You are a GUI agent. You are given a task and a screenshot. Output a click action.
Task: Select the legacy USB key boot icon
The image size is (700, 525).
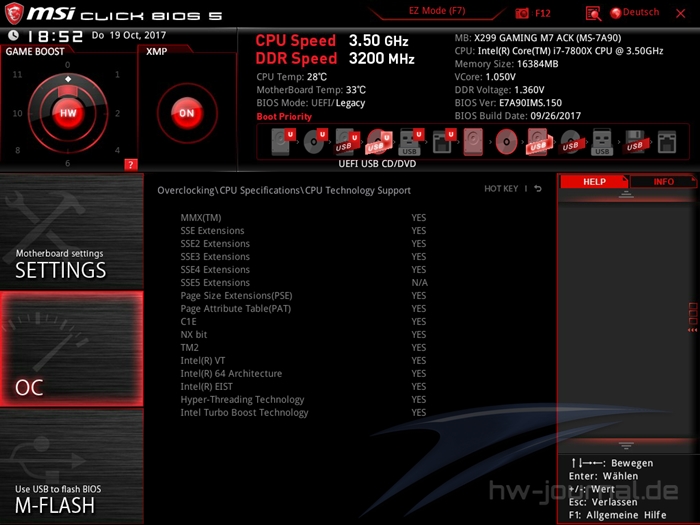pos(602,142)
